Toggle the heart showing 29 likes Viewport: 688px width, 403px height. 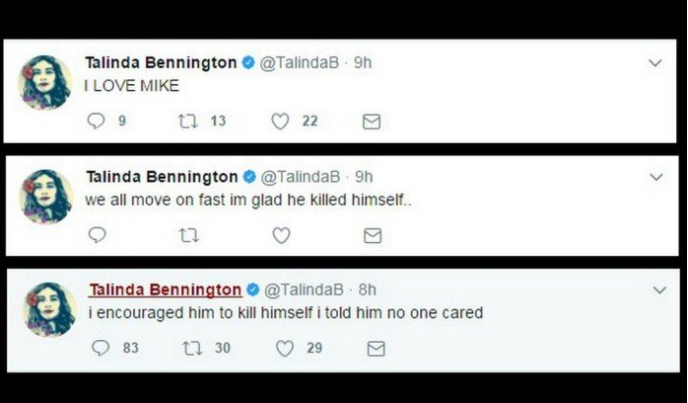point(285,348)
